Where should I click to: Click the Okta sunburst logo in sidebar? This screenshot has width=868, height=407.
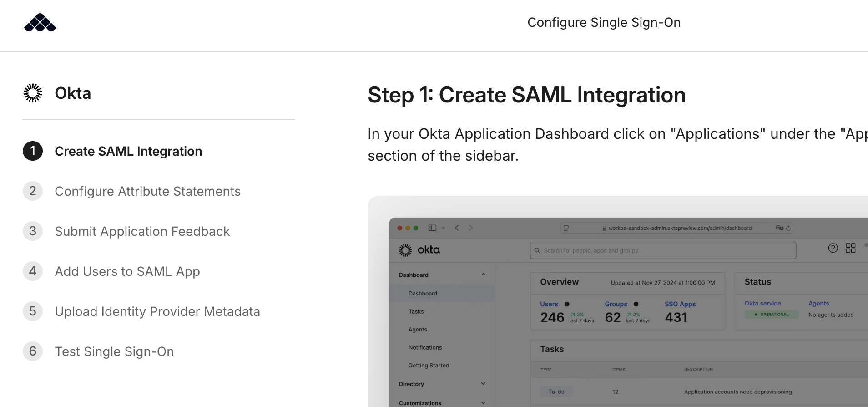click(x=33, y=93)
